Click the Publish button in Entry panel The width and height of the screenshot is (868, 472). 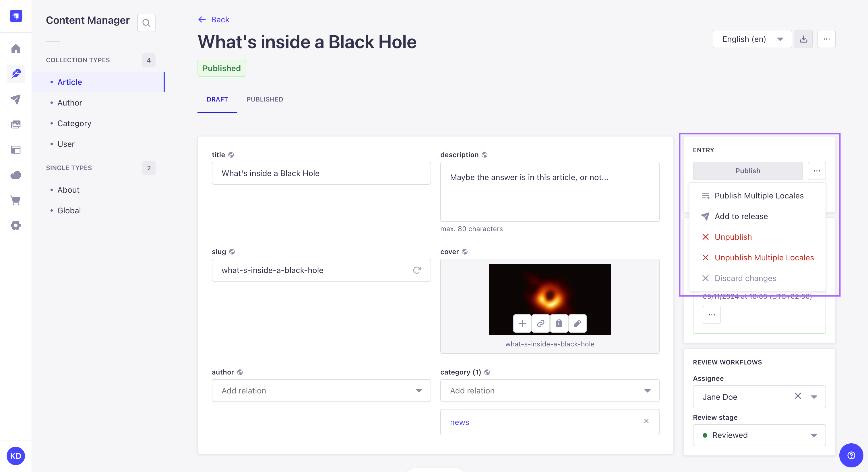(747, 170)
